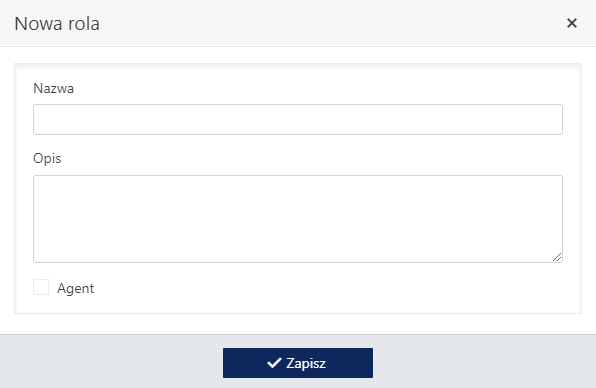Click the dialog header bar
596x388 pixels.
pos(298,23)
